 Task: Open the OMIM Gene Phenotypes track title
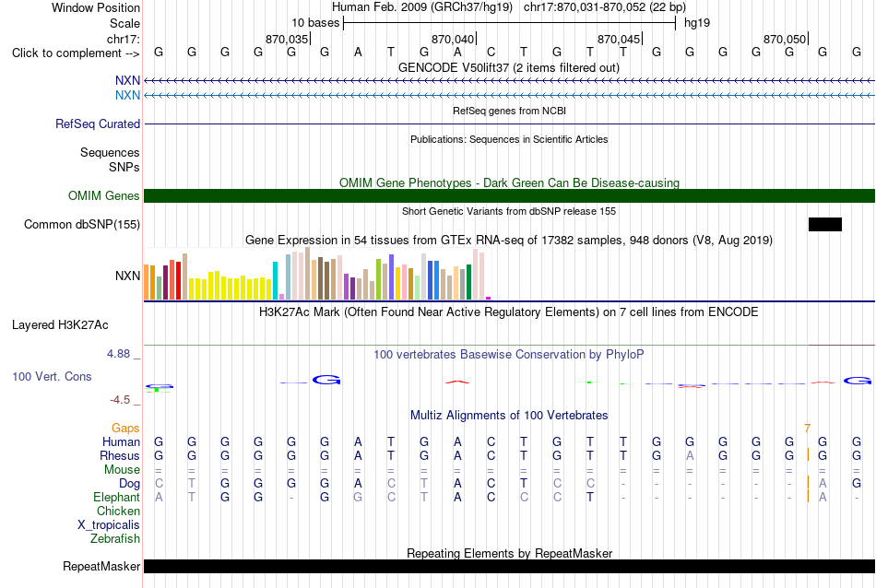(509, 183)
